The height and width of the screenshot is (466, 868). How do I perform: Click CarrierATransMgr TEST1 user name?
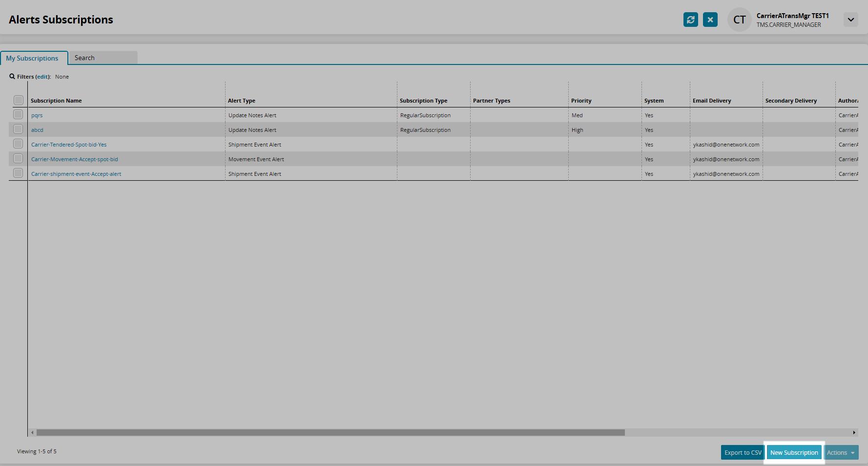(x=792, y=16)
